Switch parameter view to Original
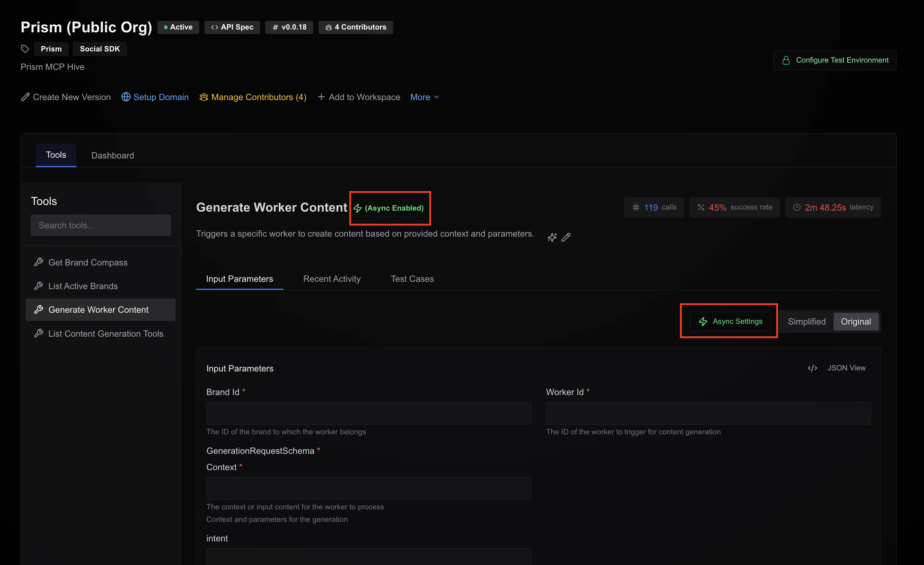The image size is (924, 565). click(856, 322)
